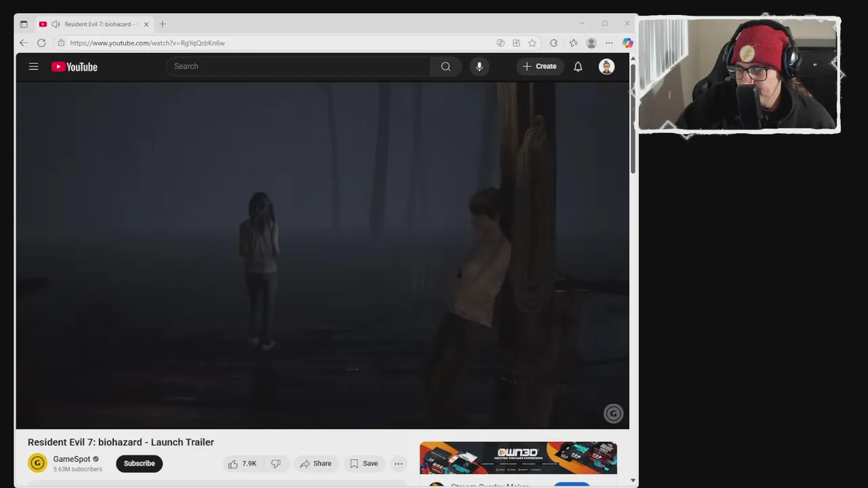This screenshot has width=868, height=488.
Task: Open browser profile icon
Action: tap(591, 43)
